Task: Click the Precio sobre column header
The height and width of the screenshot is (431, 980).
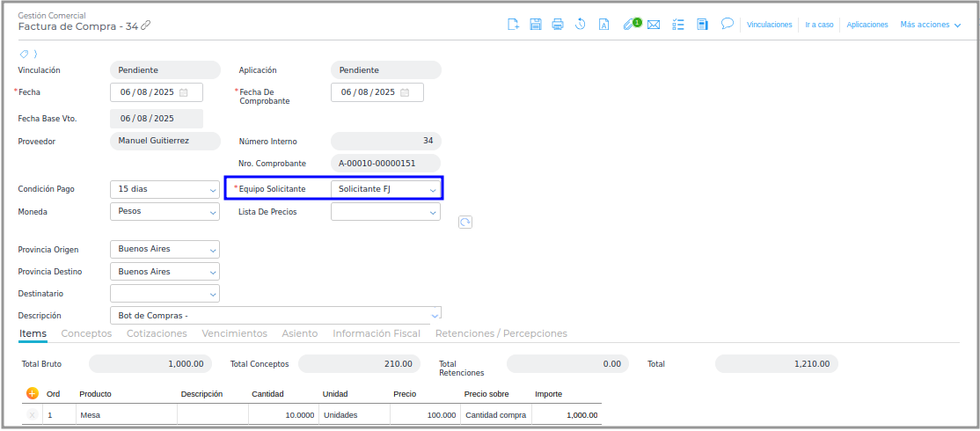Action: (486, 394)
